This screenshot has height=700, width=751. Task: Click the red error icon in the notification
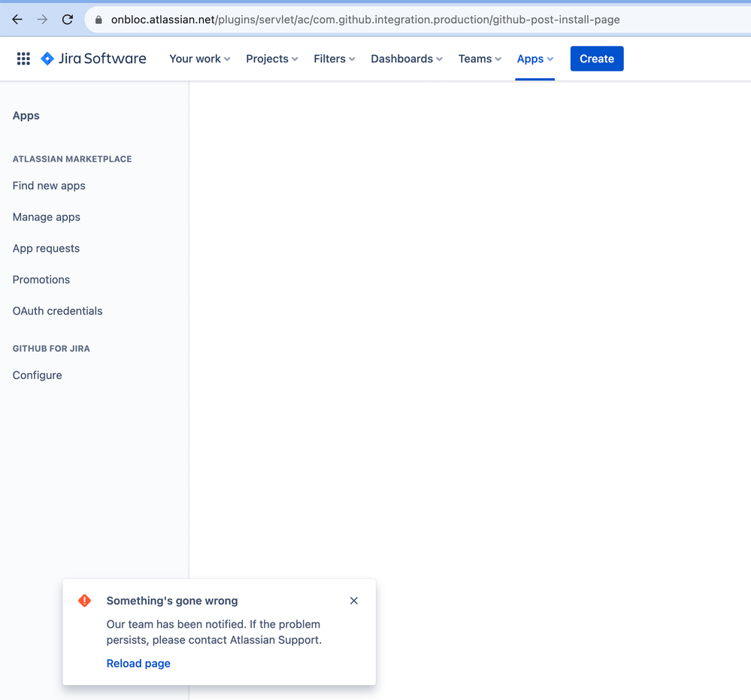[85, 600]
